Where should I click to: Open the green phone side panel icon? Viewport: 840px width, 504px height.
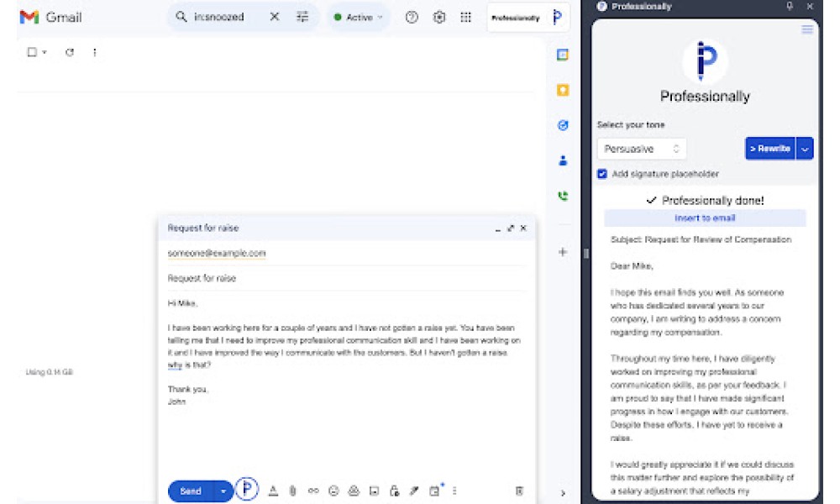(x=563, y=196)
